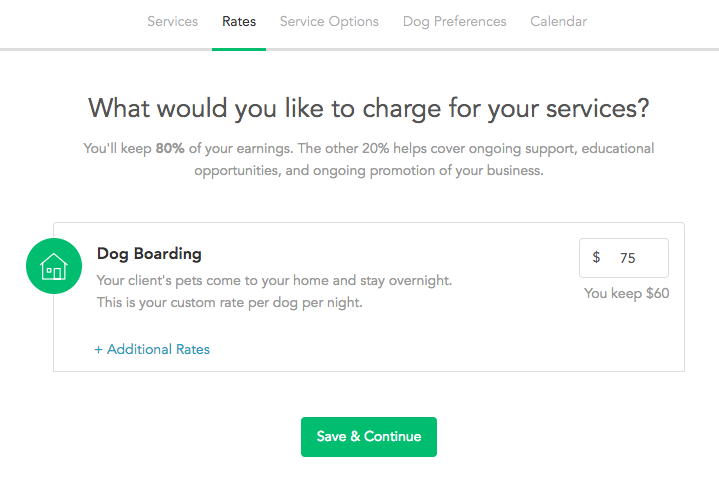
Task: Click the green underline beneath the Rates tab
Action: click(x=239, y=49)
